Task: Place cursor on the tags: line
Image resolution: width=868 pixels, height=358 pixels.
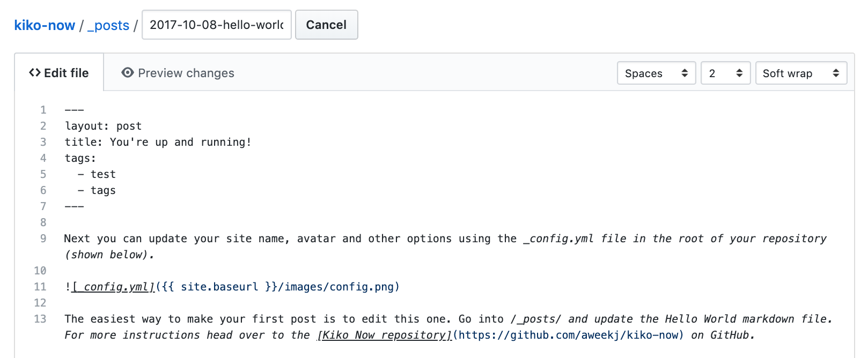Action: coord(80,158)
